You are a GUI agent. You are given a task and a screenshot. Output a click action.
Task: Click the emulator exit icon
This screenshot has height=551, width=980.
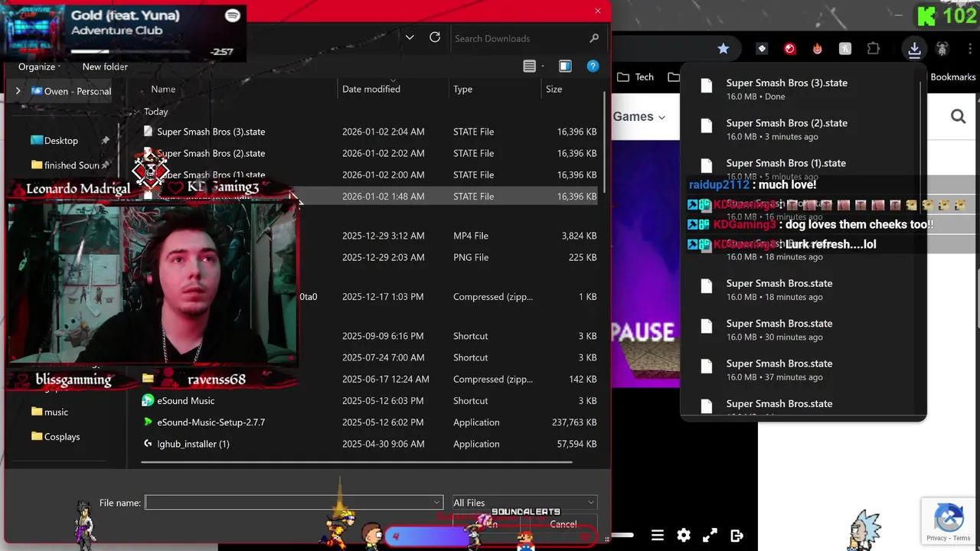pos(737,536)
